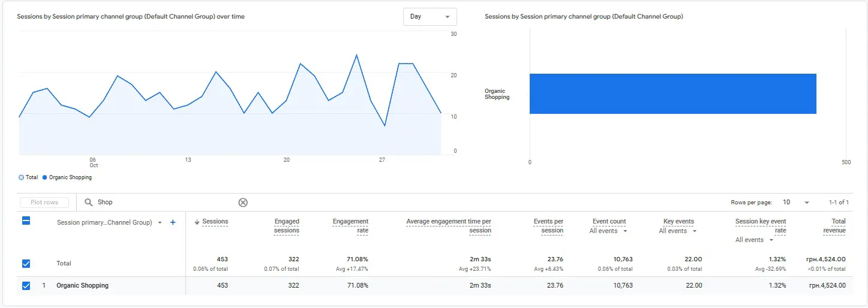
Task: Click Avg +17.47% under engagement rate
Action: tap(351, 269)
